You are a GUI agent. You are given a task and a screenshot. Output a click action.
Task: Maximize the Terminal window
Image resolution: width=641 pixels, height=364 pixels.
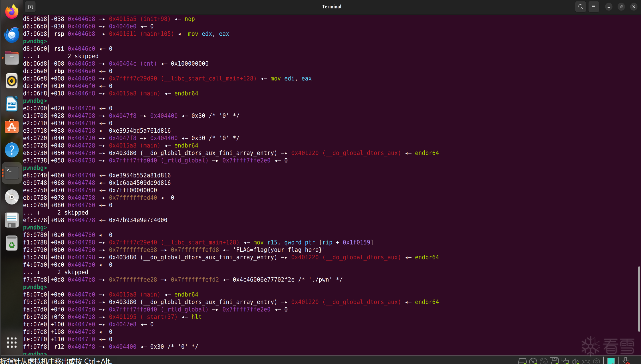[x=621, y=7]
